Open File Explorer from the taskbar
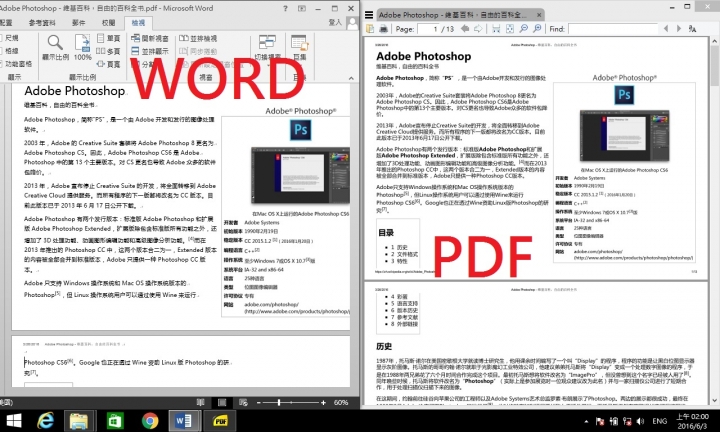This screenshot has height=432, width=720. tap(79, 421)
